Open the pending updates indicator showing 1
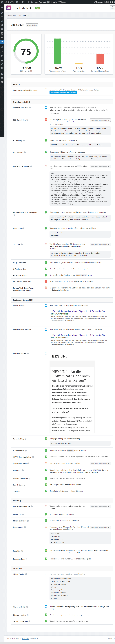Screen dimensions: 115x644 point(18,2)
